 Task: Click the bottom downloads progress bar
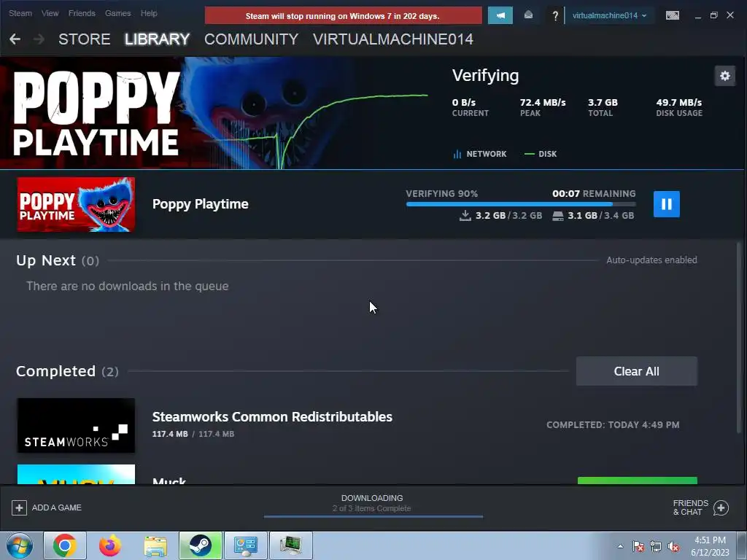pos(373,516)
